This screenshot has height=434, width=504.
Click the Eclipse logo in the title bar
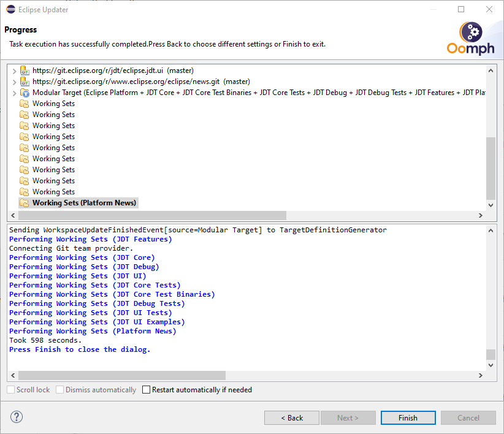10,9
